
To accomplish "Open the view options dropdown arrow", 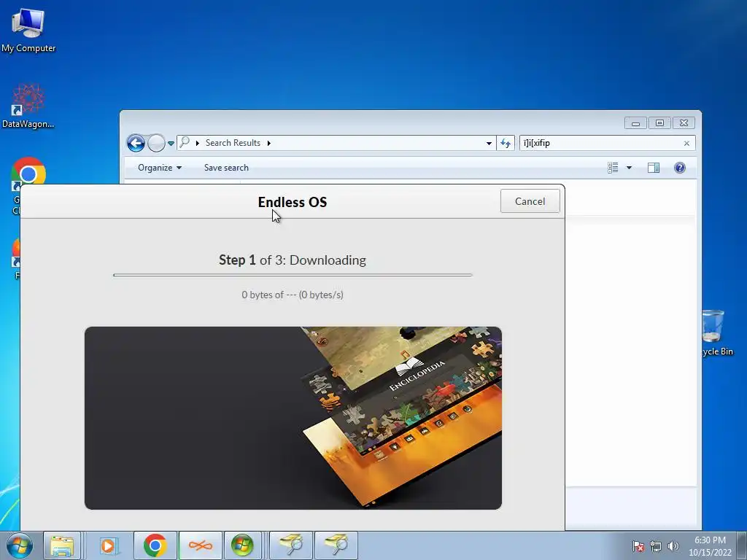I will point(629,168).
